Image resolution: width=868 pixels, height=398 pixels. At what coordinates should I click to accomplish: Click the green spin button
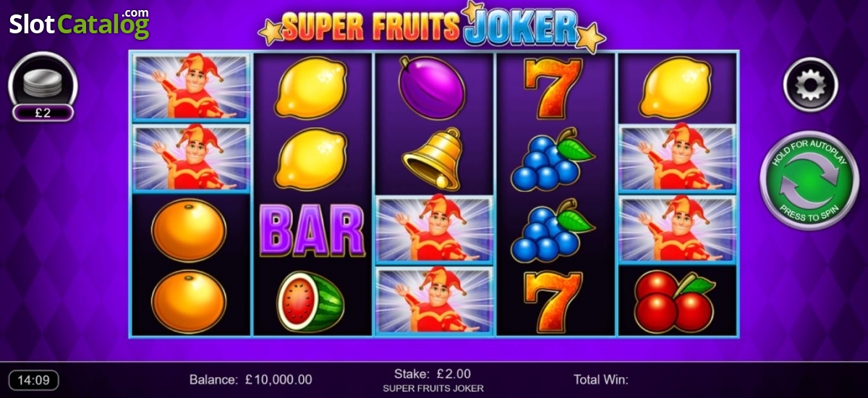808,181
